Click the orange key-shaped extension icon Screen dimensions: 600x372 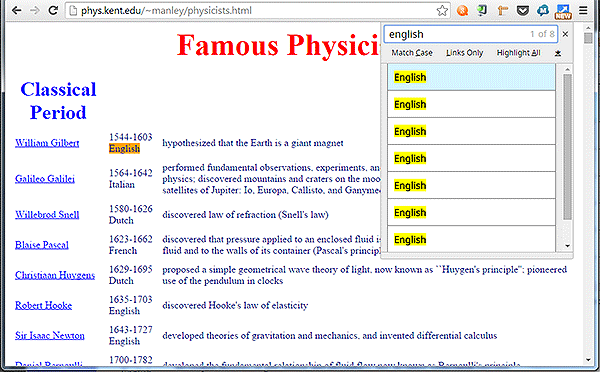tap(502, 10)
